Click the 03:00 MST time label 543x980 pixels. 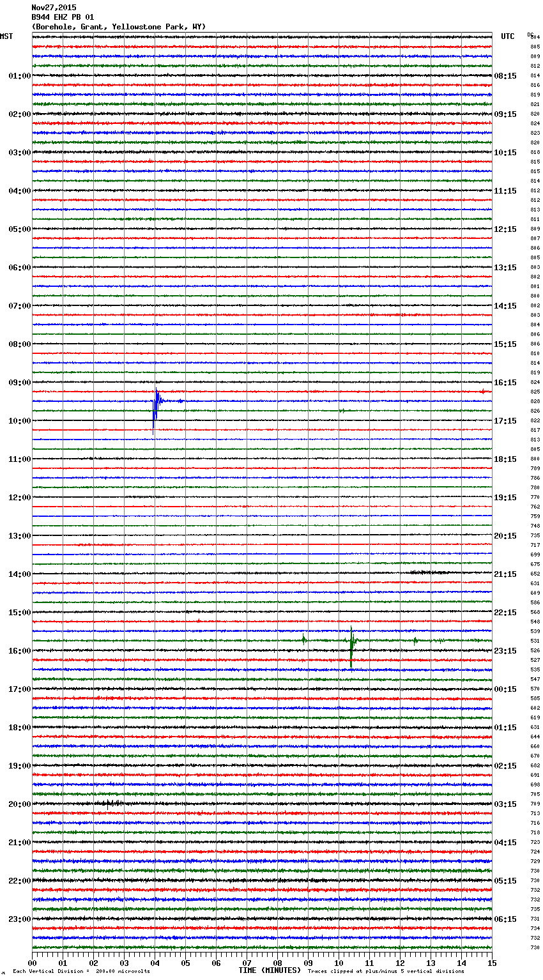(20, 153)
